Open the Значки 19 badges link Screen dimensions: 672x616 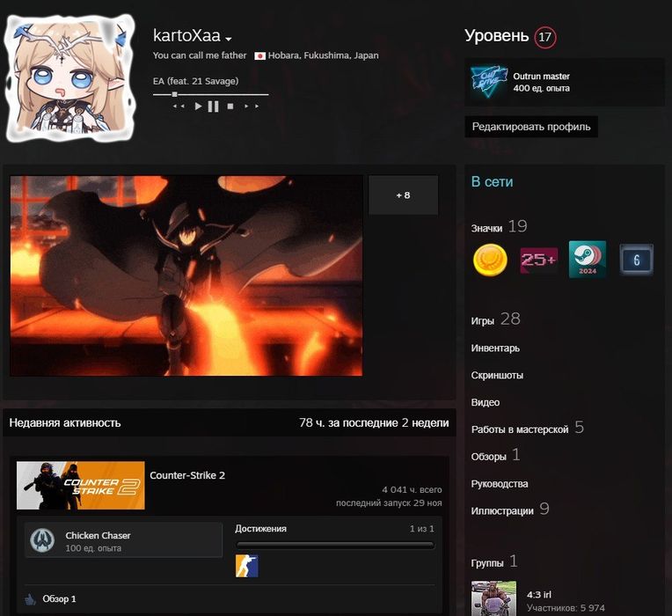499,227
